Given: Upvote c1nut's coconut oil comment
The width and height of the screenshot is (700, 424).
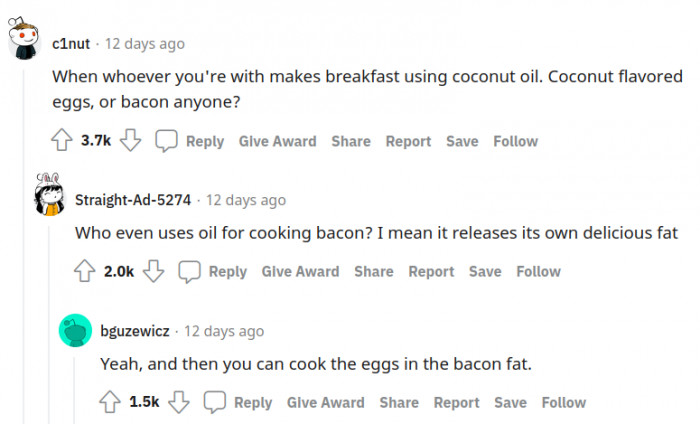Looking at the screenshot, I should 62,141.
